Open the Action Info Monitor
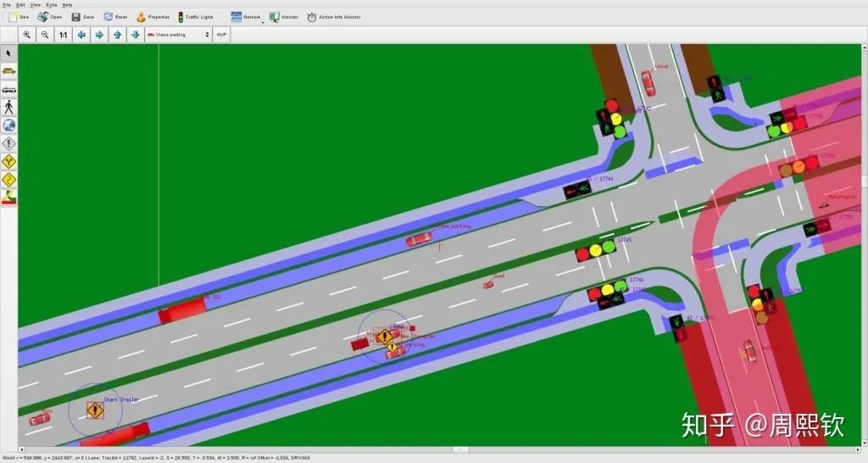 (x=333, y=17)
